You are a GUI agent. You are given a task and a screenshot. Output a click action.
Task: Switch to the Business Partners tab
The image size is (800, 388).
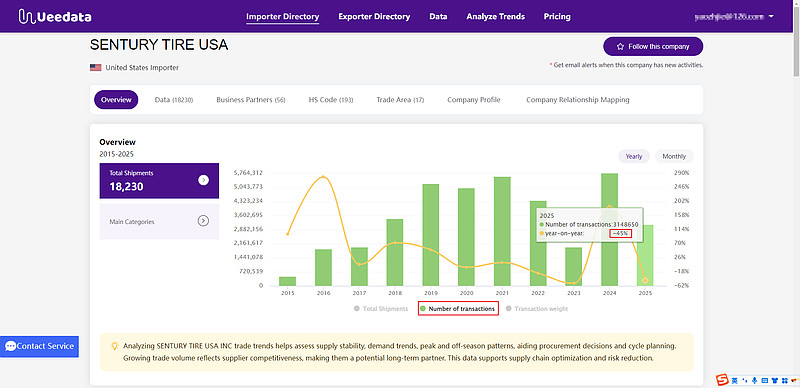pos(251,100)
